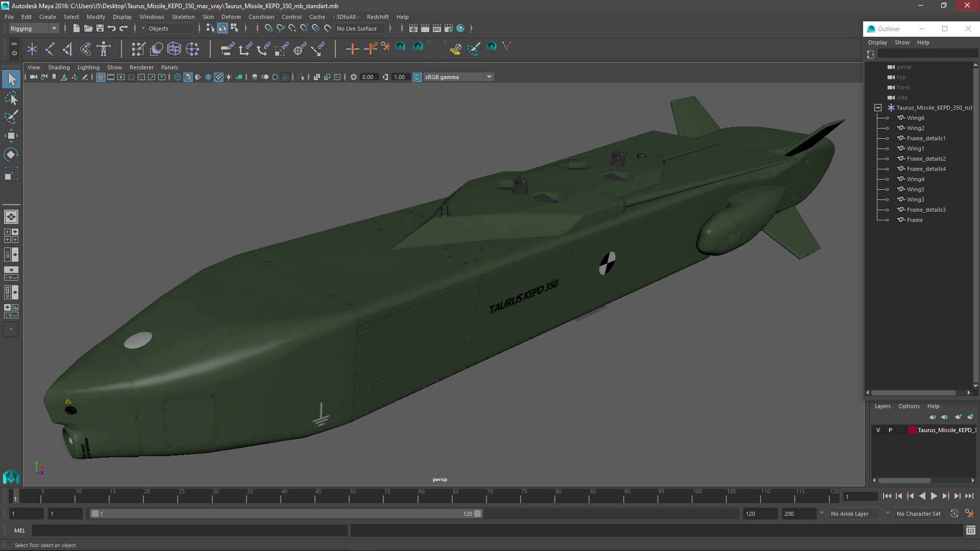Toggle layer visibility V box
The width and height of the screenshot is (980, 551).
[878, 430]
